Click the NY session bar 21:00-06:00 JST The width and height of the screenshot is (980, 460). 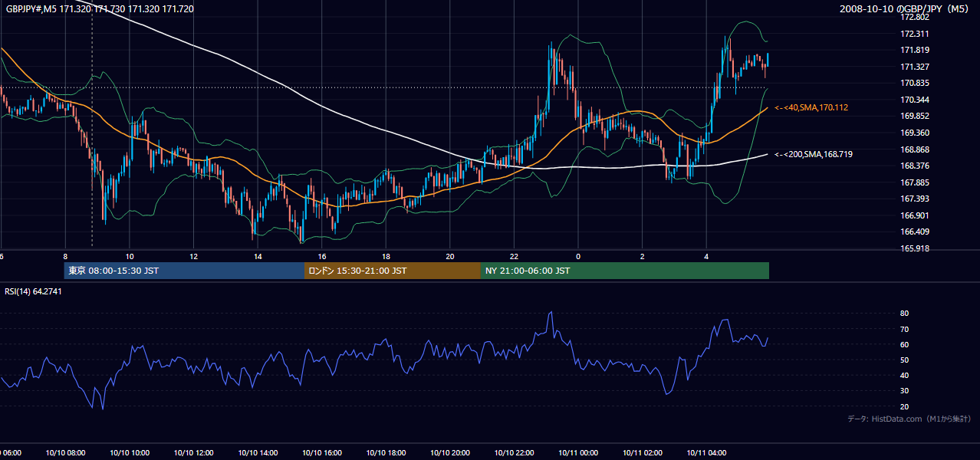click(625, 271)
